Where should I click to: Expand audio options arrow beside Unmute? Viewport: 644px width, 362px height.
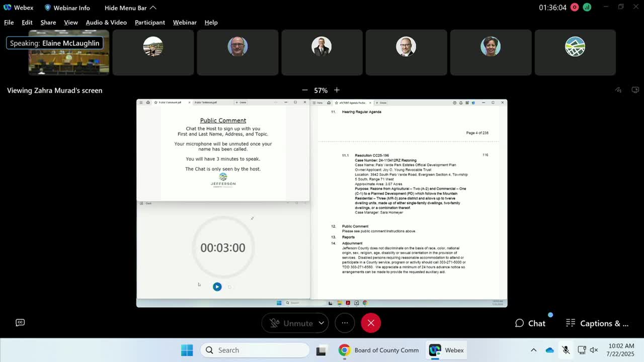tap(321, 323)
